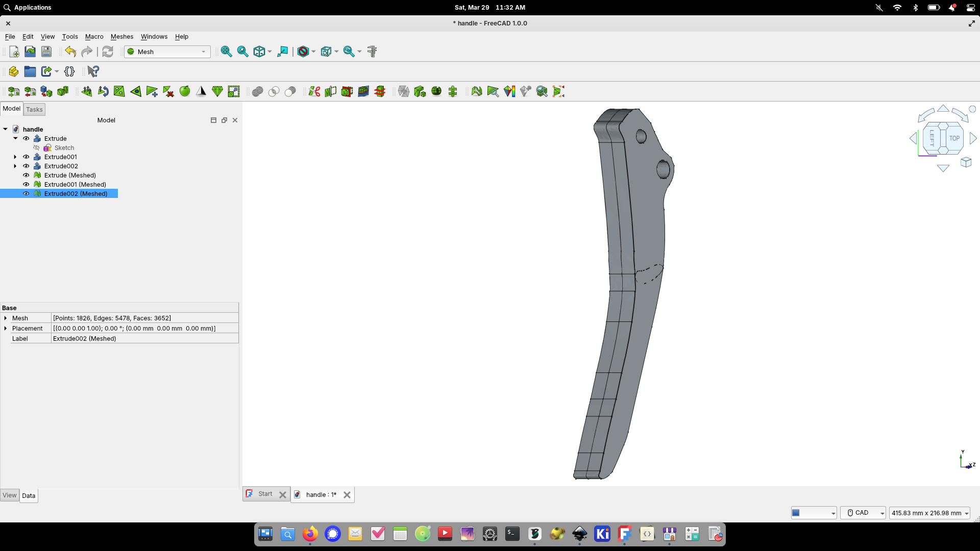Image resolution: width=980 pixels, height=551 pixels.
Task: Expand the Placement property row
Action: click(6, 328)
